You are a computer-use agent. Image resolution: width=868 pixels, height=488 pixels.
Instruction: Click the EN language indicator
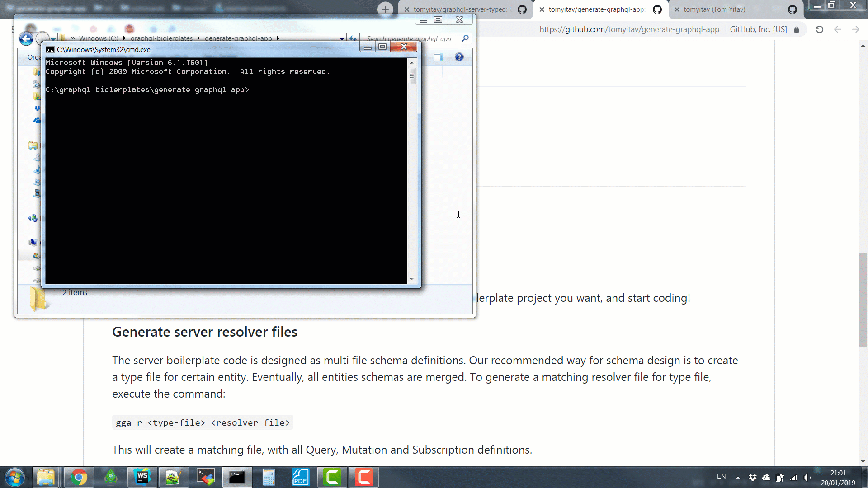tap(721, 477)
